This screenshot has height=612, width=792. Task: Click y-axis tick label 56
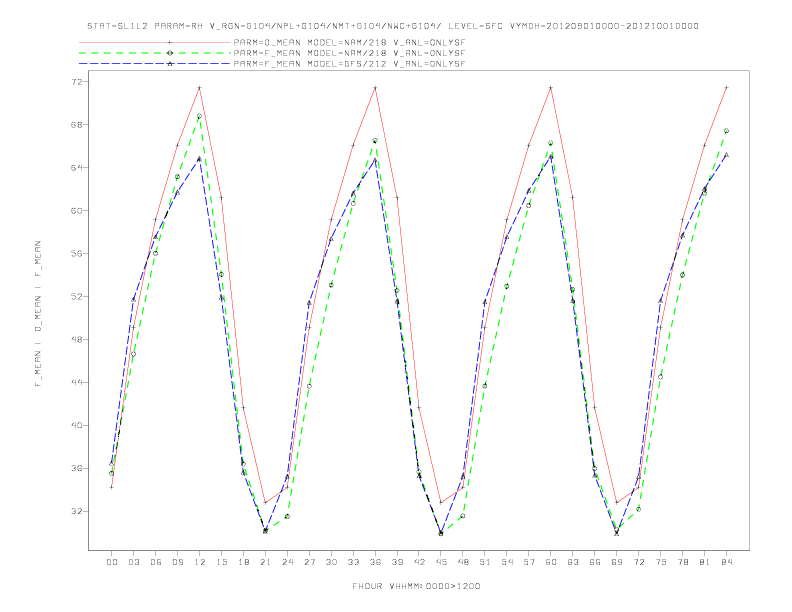78,253
